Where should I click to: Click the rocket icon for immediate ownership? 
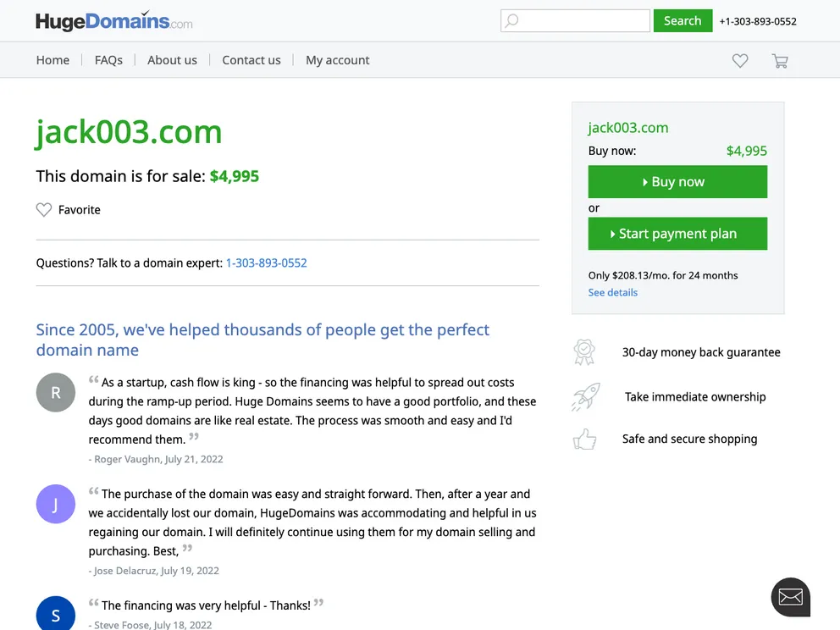pos(584,396)
